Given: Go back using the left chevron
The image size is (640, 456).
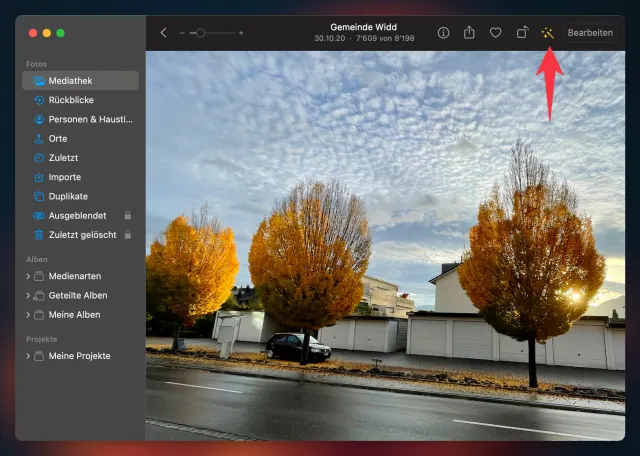Looking at the screenshot, I should point(164,33).
